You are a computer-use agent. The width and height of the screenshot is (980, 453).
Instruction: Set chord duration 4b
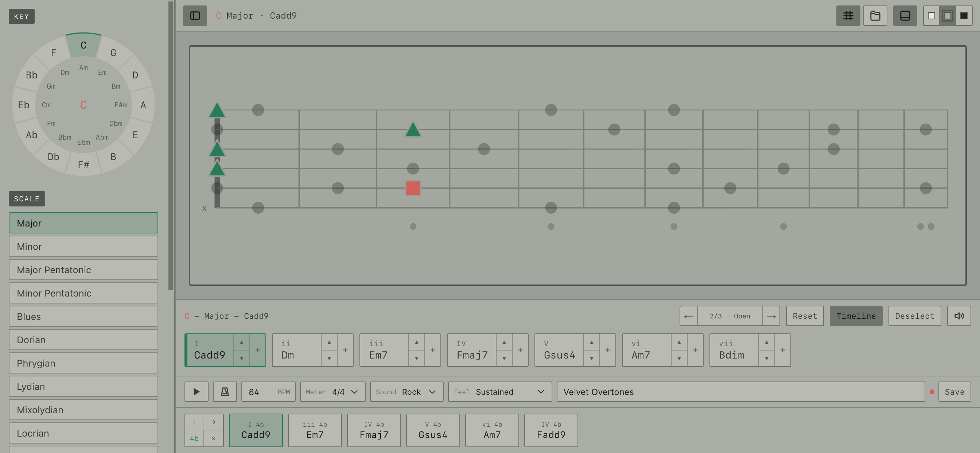[x=194, y=438]
